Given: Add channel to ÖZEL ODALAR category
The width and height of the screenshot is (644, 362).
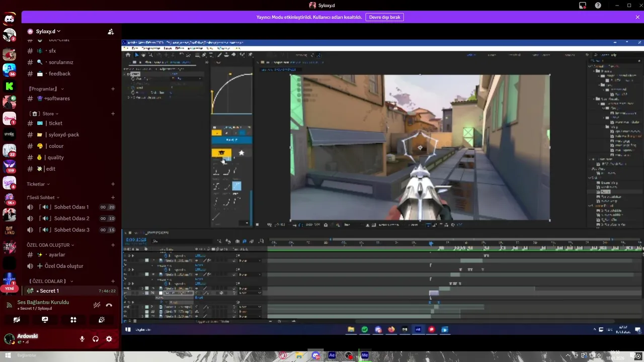Looking at the screenshot, I should click(113, 281).
